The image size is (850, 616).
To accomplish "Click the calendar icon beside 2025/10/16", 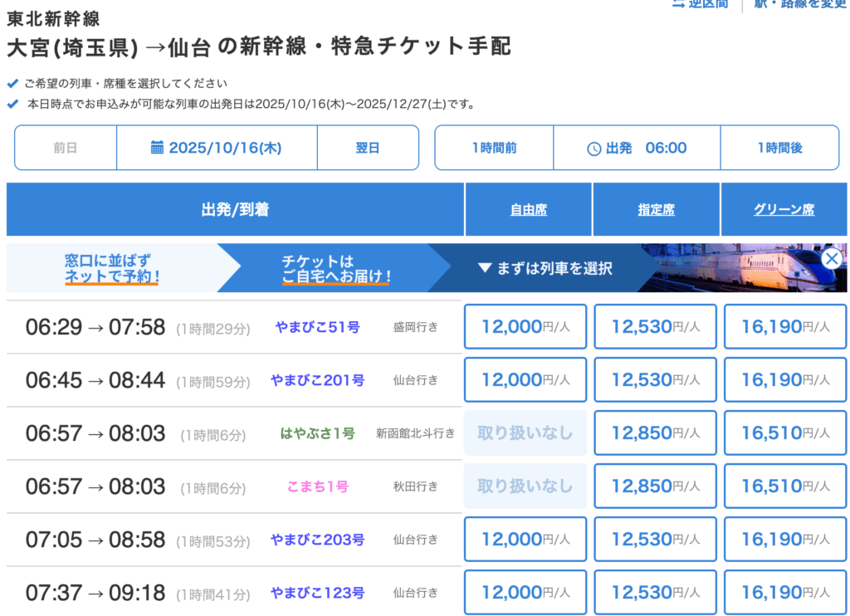I will pos(157,148).
